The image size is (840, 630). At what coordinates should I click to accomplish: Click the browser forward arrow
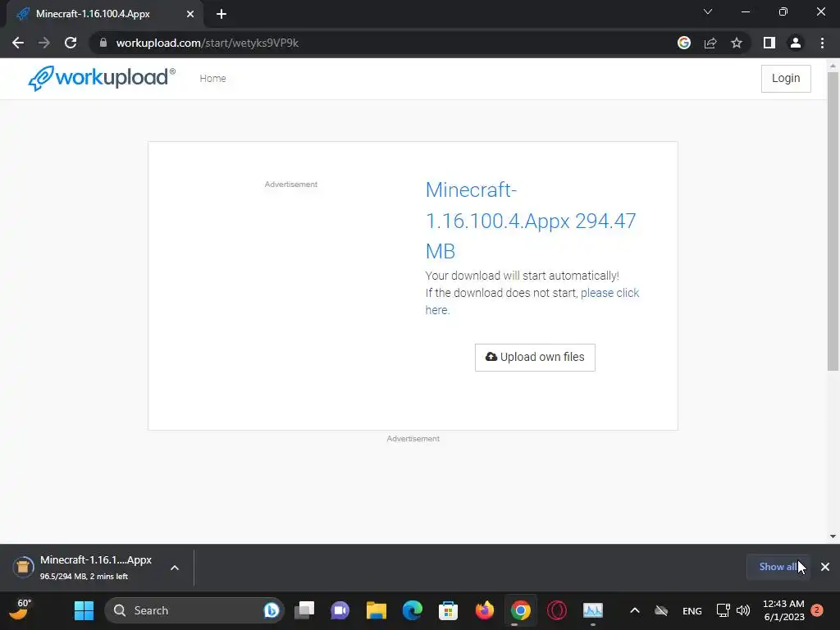click(44, 43)
